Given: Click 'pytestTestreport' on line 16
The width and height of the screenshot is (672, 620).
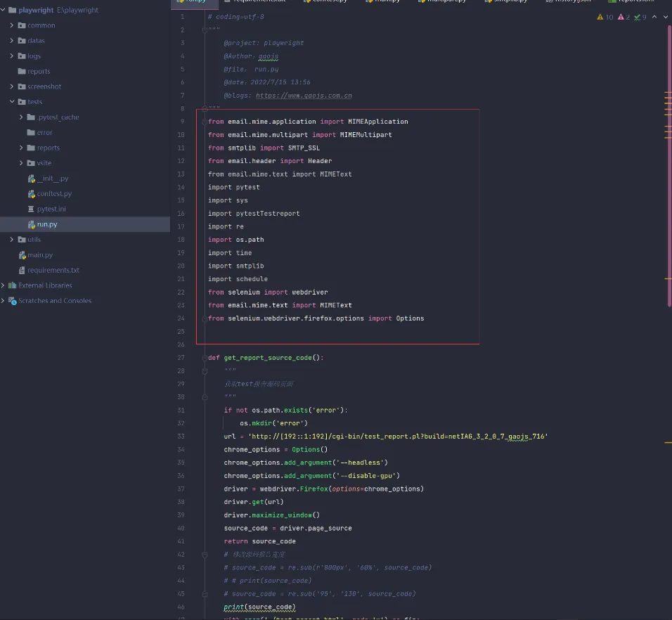Looking at the screenshot, I should [268, 214].
